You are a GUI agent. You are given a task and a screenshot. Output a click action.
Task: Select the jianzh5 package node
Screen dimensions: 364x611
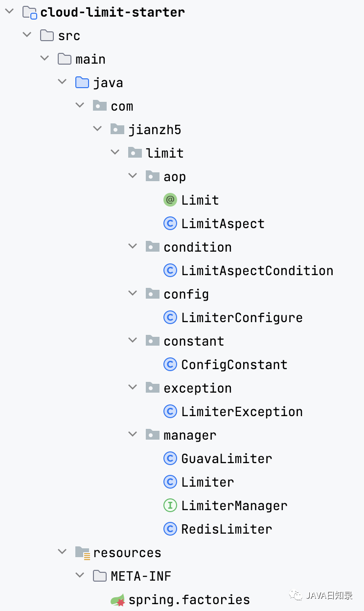[x=155, y=129]
